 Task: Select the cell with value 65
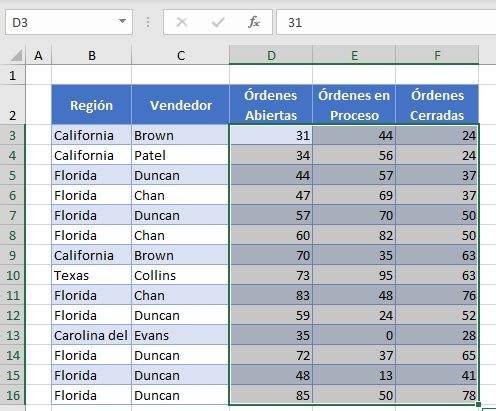437,355
